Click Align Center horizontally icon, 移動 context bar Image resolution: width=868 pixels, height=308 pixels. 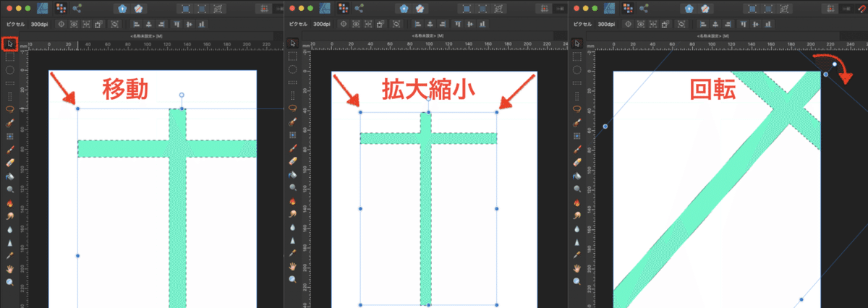coord(148,24)
